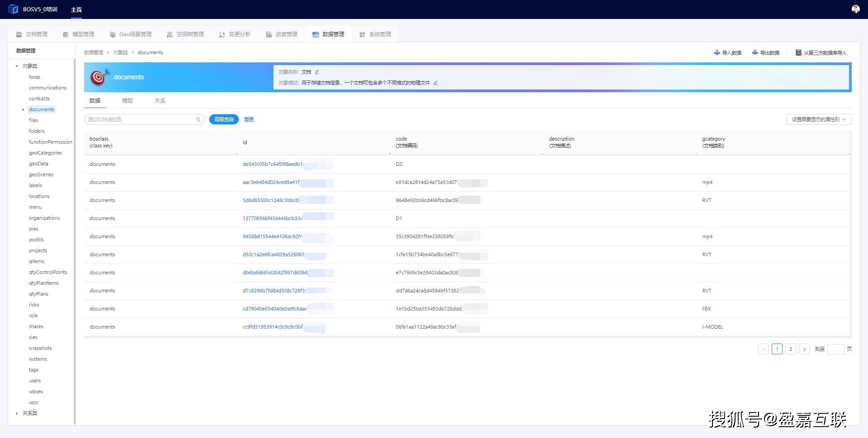The image size is (868, 438).
Task: Click the import data icon
Action: [717, 52]
